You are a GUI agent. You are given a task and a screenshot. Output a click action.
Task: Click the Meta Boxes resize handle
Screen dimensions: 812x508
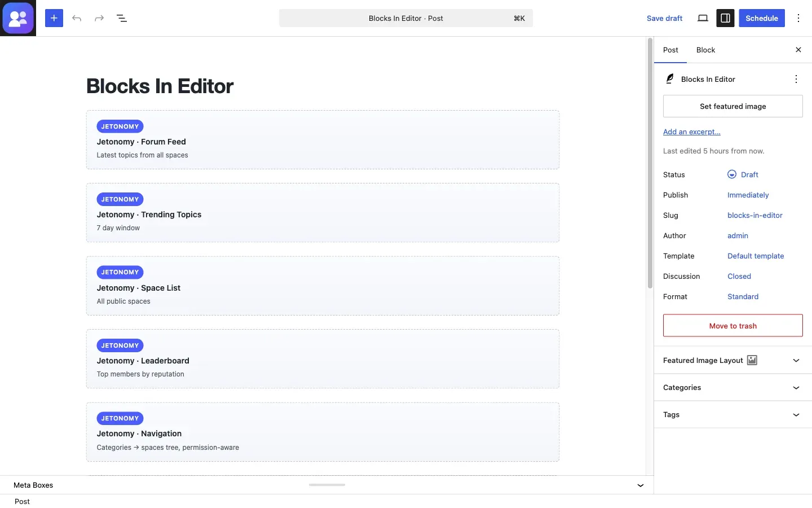point(327,485)
